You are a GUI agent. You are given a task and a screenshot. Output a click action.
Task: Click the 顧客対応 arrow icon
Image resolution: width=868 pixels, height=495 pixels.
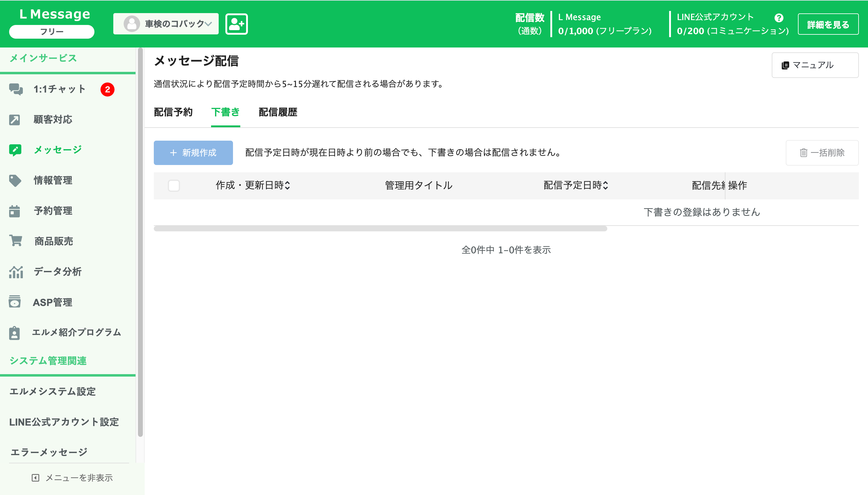[x=15, y=120]
